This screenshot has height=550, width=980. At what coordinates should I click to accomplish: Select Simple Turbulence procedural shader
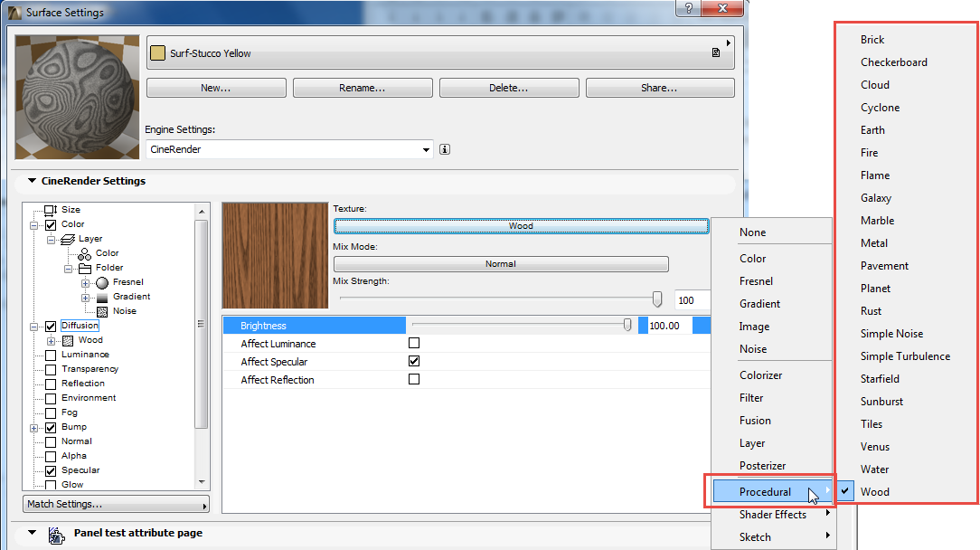pyautogui.click(x=905, y=356)
